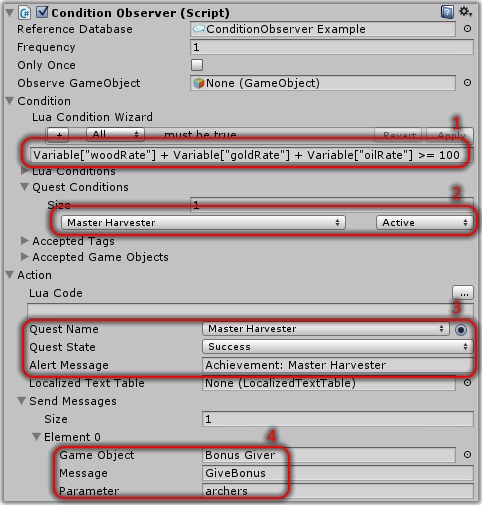Open the component gear settings menu
This screenshot has width=482, height=505.
tap(465, 12)
